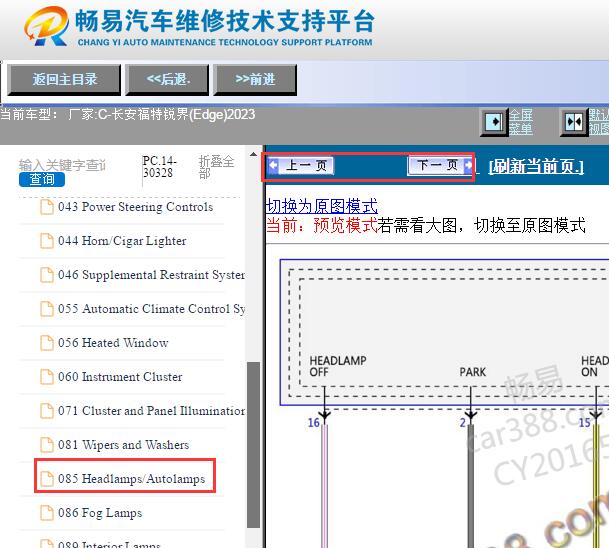Open 081 Wipers and Washers
Viewport: 609px width, 548px height.
pos(124,445)
